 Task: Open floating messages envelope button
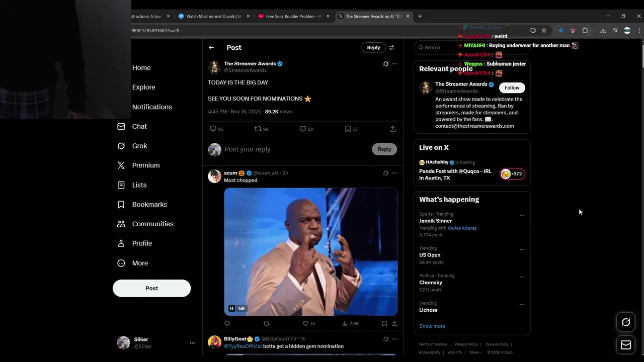(626, 345)
